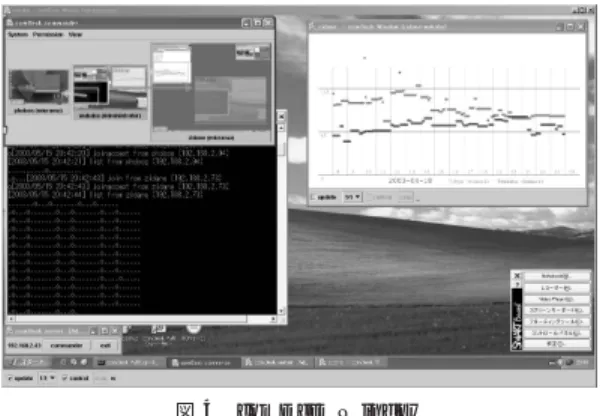The image size is (600, 416).
Task: Click the commander button in the small comDesk window
Action: pos(66,346)
